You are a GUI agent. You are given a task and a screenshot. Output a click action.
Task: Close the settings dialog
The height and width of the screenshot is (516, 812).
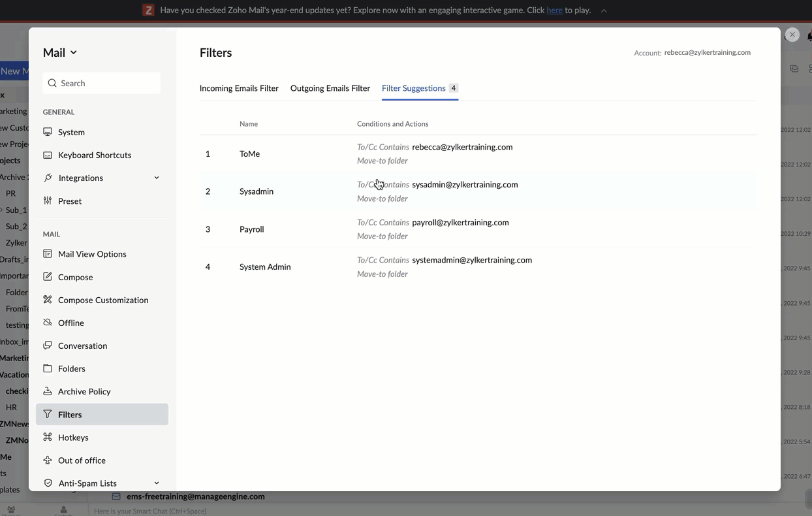pos(792,35)
